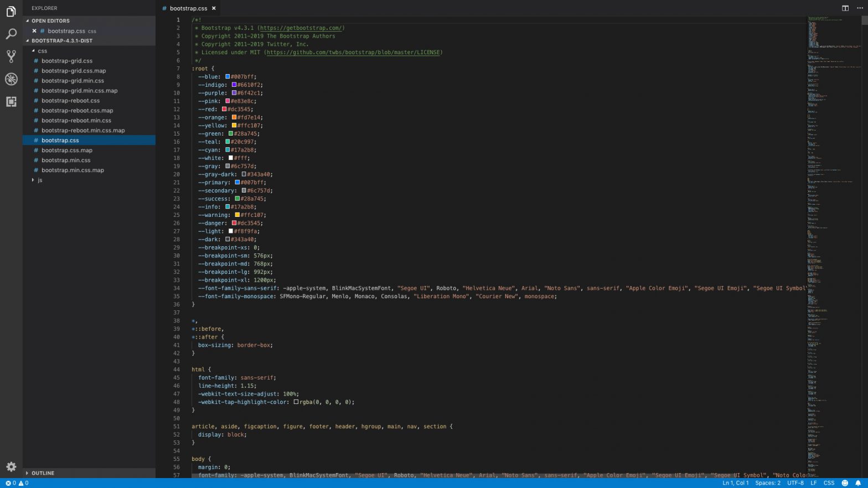Screen dimensions: 868x488
Task: Collapse the css folder
Action: [89, 51]
